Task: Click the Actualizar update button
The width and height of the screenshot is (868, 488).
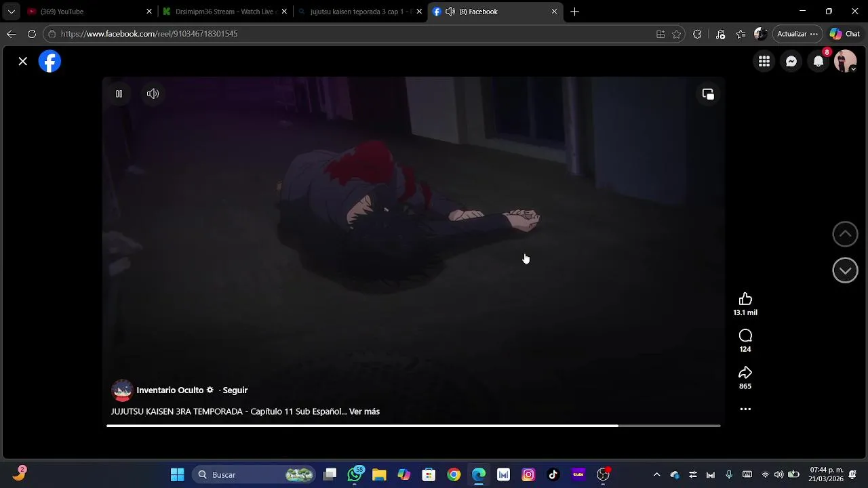Action: click(797, 34)
